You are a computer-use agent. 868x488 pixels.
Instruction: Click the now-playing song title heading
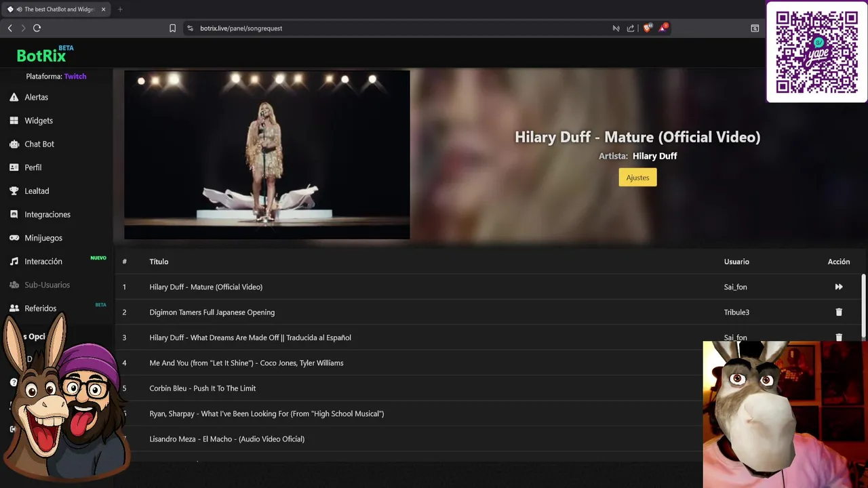pos(637,137)
